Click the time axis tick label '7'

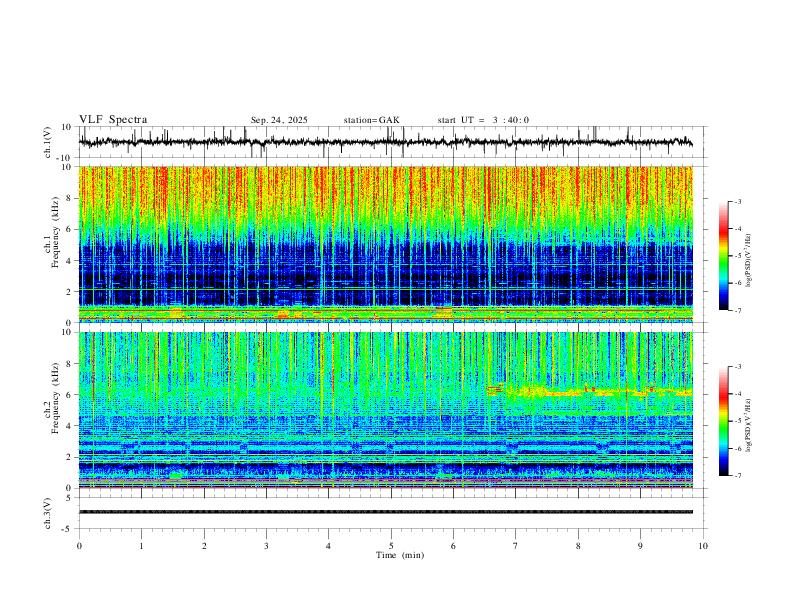pos(516,546)
